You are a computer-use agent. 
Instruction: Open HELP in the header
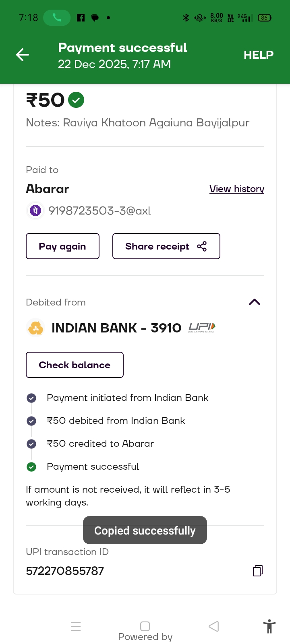[x=258, y=55]
